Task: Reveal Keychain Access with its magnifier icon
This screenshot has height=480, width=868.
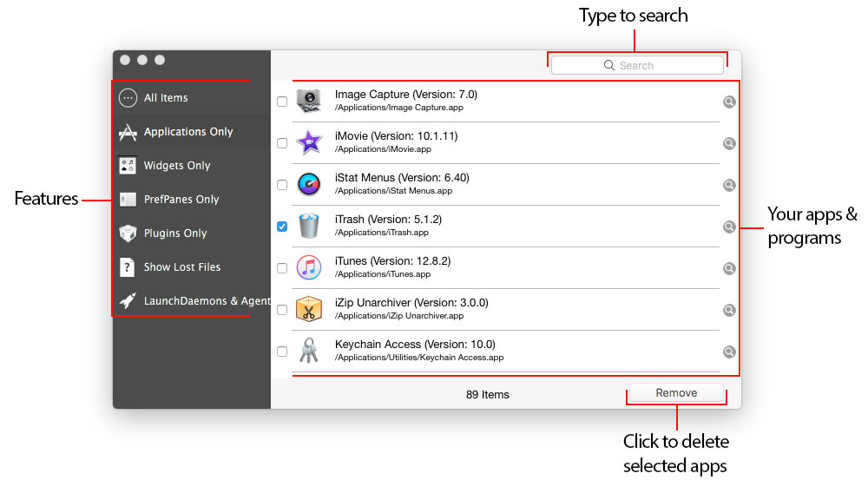Action: tap(729, 352)
